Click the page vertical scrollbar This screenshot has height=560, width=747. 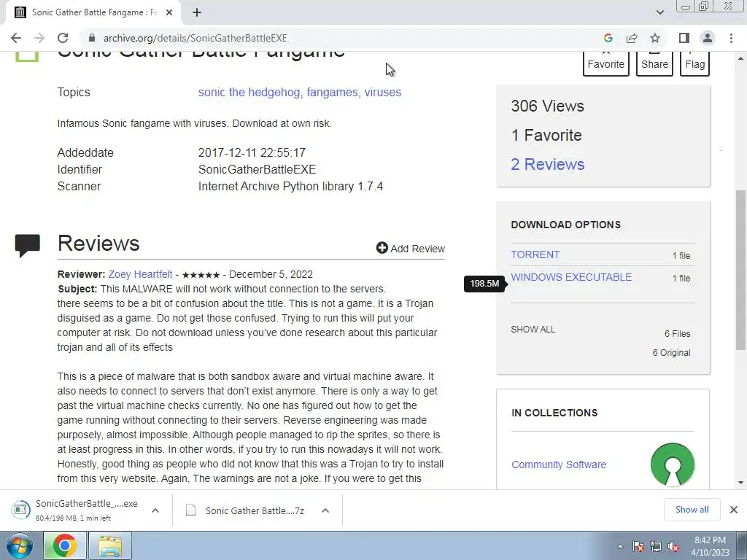740,270
